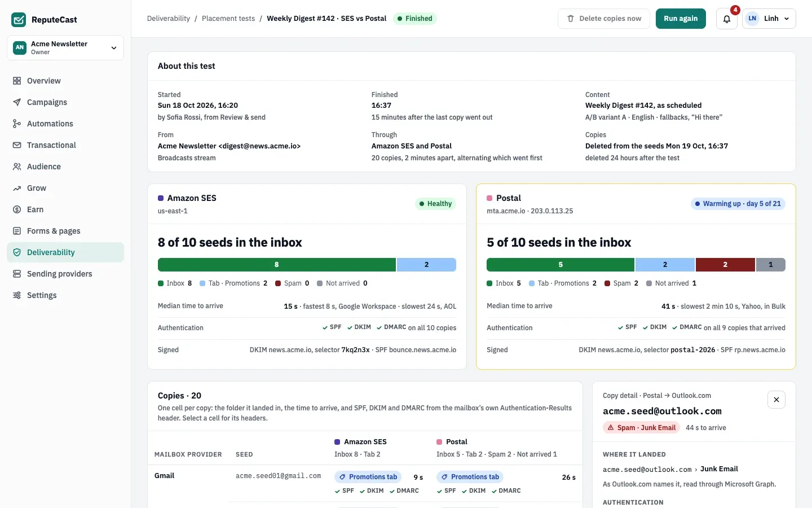Click the ReputeCast logo icon

(19, 20)
